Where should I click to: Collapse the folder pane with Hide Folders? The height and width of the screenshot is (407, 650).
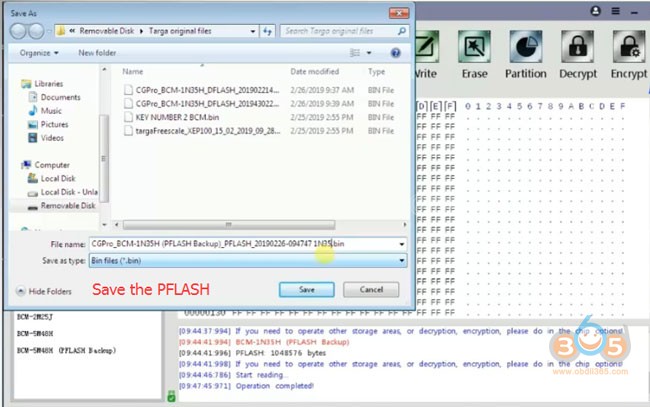[x=44, y=291]
